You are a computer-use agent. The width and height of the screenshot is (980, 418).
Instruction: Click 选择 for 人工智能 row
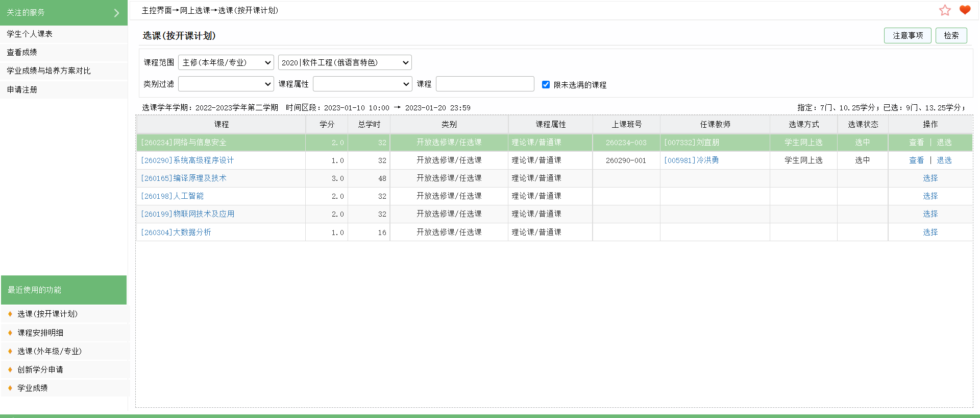[930, 196]
